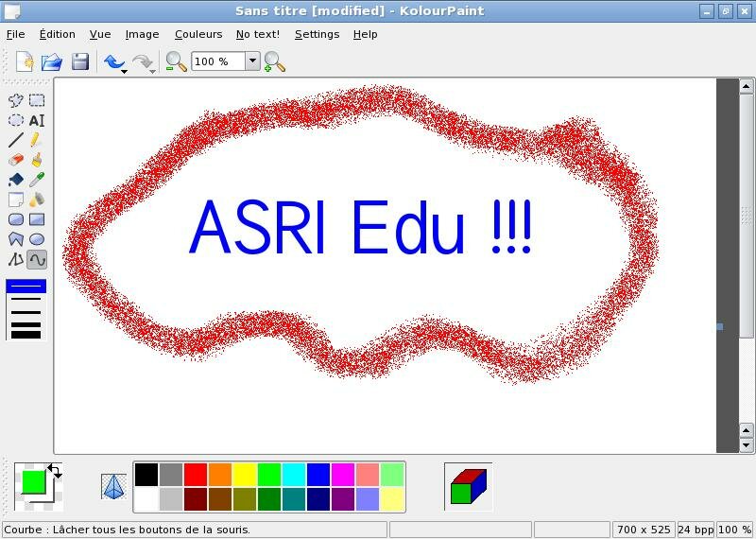Zoom in with the plus magnifier

point(274,61)
